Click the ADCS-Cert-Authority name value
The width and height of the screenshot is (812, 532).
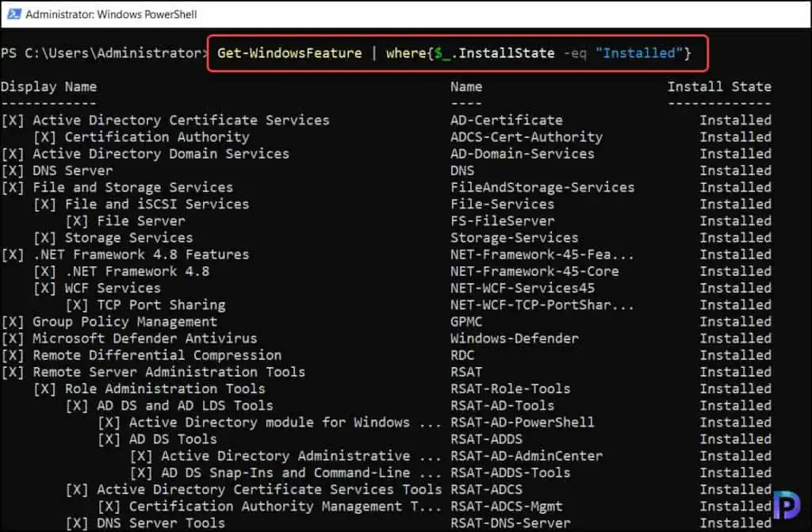527,136
